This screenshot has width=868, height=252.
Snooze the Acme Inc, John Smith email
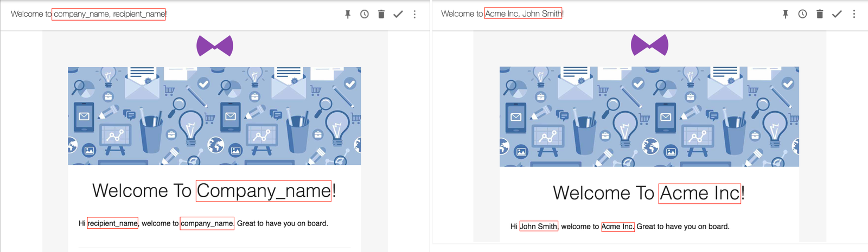click(802, 14)
